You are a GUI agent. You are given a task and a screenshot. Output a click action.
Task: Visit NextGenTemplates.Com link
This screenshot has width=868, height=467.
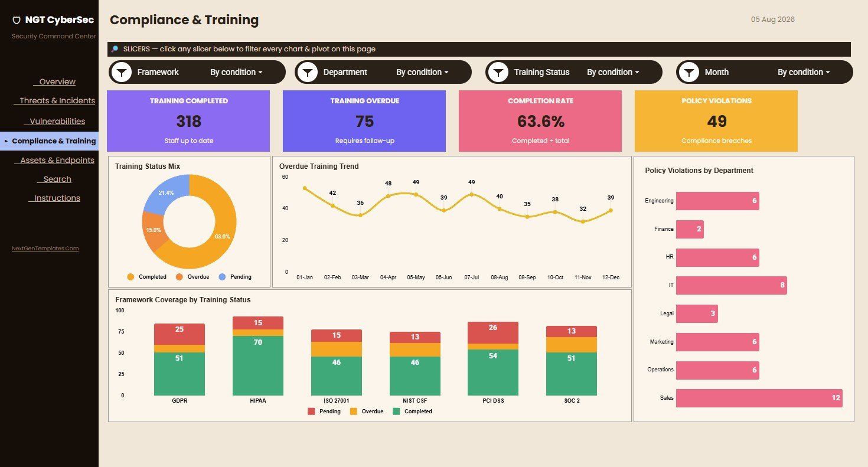click(x=45, y=249)
